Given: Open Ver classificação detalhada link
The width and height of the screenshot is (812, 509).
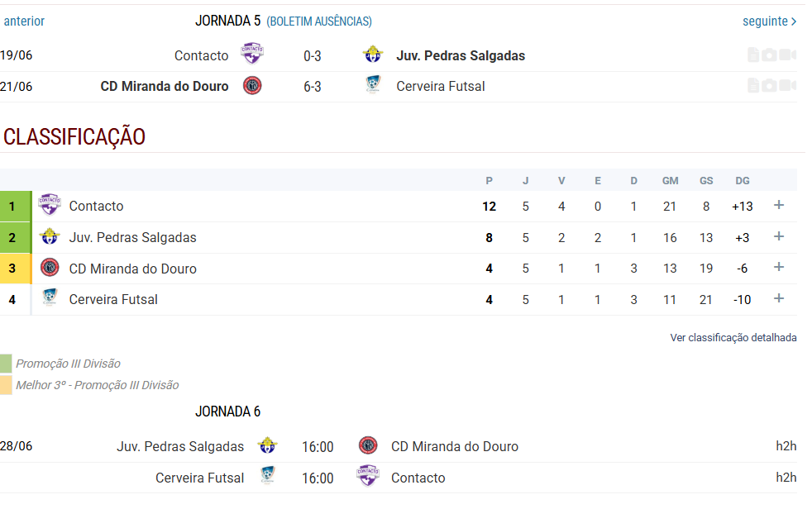Looking at the screenshot, I should (733, 338).
